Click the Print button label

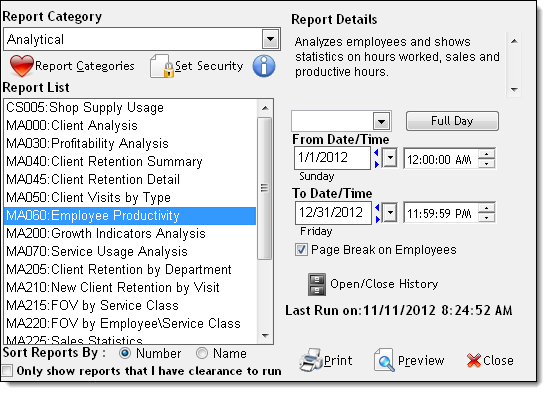[338, 360]
